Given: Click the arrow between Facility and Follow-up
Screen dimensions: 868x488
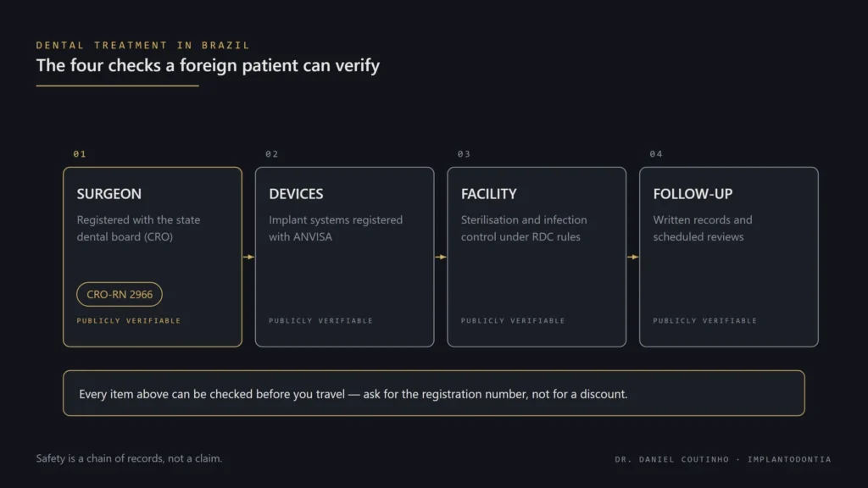Looking at the screenshot, I should pyautogui.click(x=632, y=257).
